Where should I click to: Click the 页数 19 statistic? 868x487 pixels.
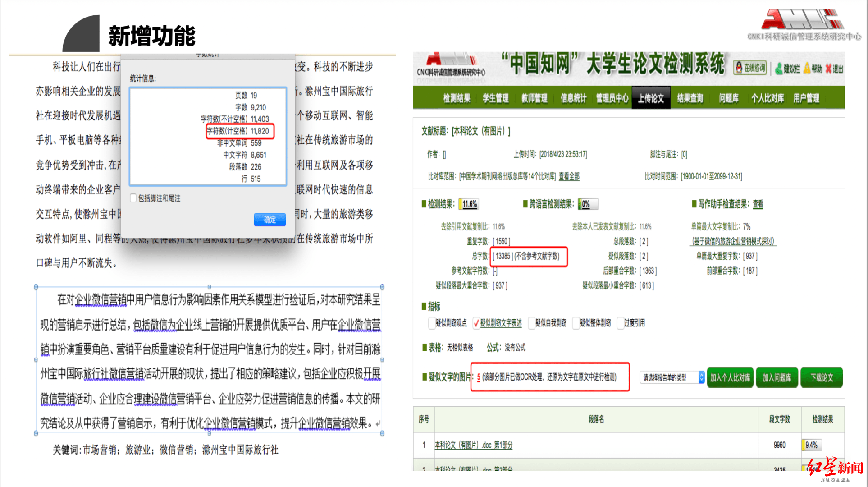[246, 95]
